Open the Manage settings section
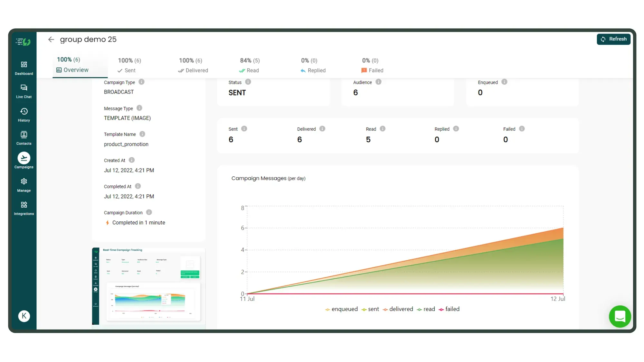Image resolution: width=644 pixels, height=362 pixels. 24,184
